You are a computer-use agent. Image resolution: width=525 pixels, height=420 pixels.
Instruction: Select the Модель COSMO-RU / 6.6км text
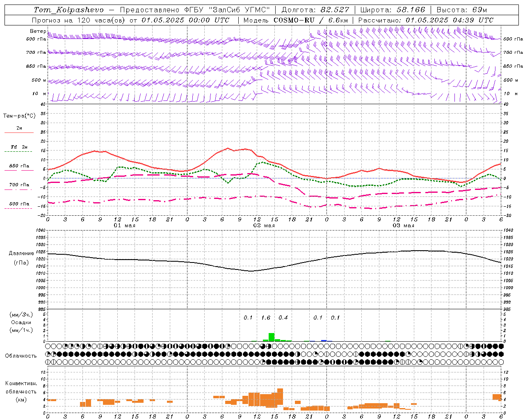point(296,20)
